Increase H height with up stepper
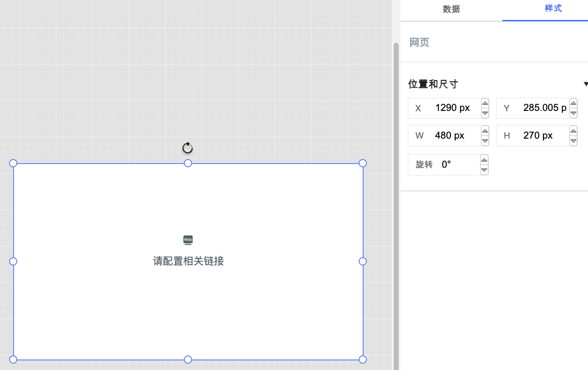Viewport: 588px width, 370px height. pyautogui.click(x=573, y=131)
